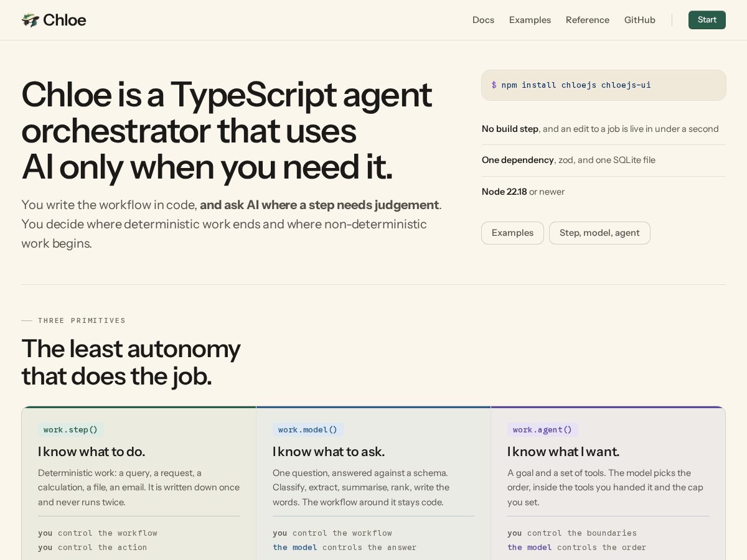Image resolution: width=747 pixels, height=560 pixels.
Task: Click the green Start button
Action: click(707, 20)
